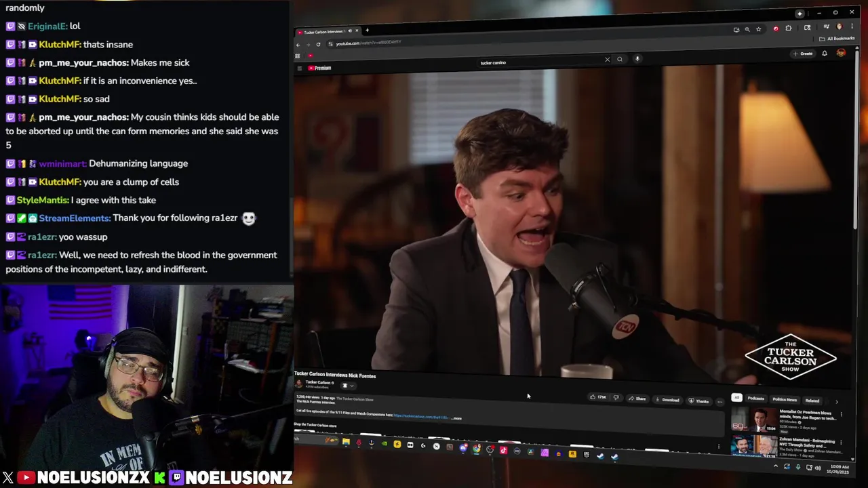Open the Zohran Mamdani video thumbnail
868x488 pixels.
(x=754, y=446)
